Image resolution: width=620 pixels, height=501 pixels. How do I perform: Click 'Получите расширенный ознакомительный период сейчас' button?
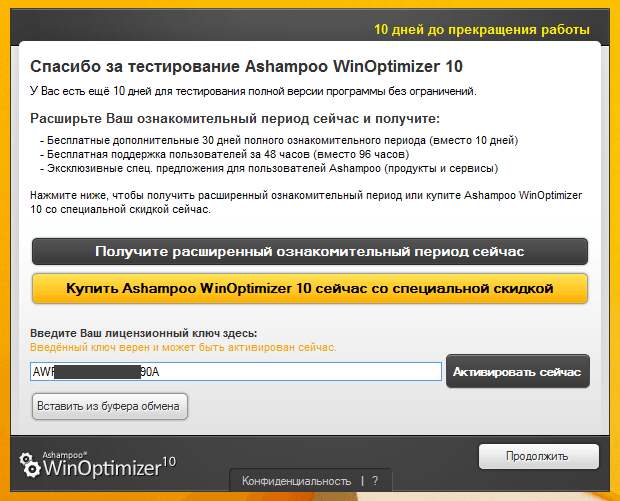[x=310, y=251]
